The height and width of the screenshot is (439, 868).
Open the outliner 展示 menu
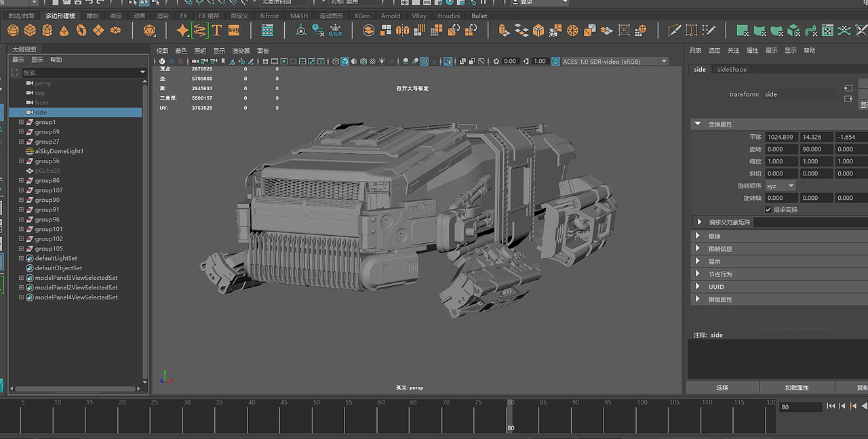click(18, 60)
